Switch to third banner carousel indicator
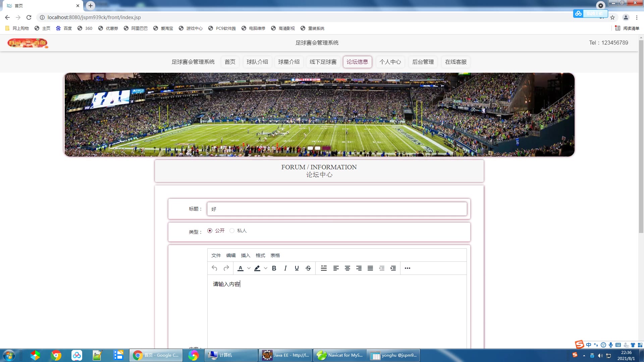 tap(326, 148)
